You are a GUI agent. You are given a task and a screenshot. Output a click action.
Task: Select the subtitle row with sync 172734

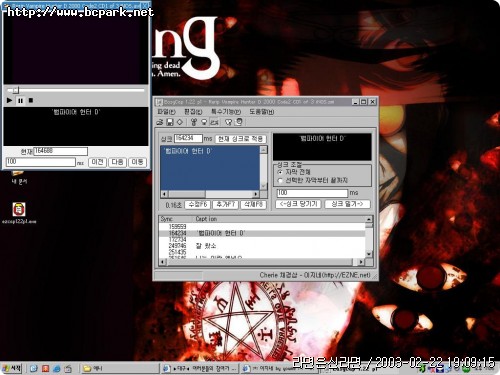(x=262, y=239)
